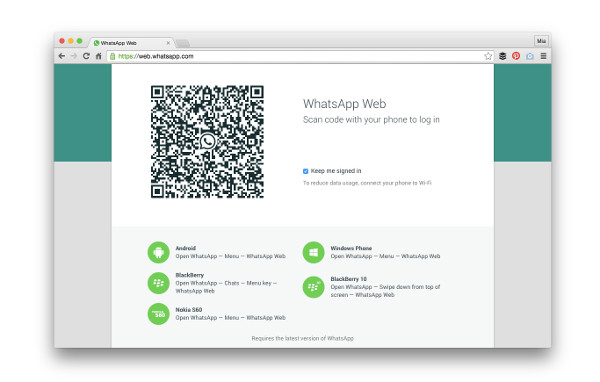Open the blue camera extension icon
Viewport: 600px width, 382px height.
(x=530, y=56)
